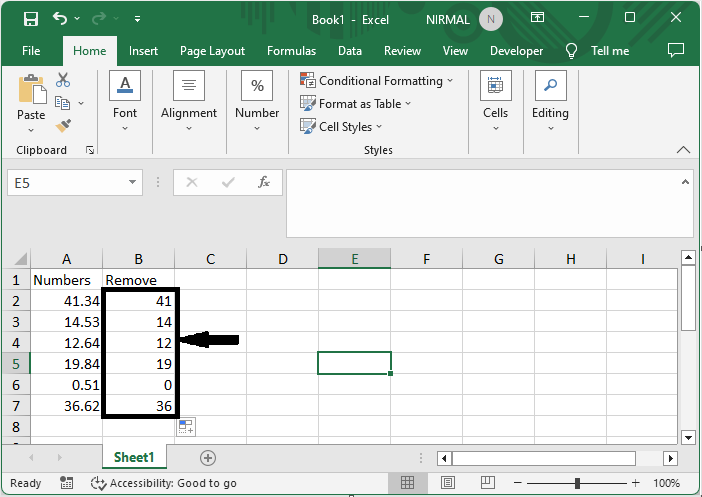702x497 pixels.
Task: Click the Enter checkmark in formula bar
Action: pyautogui.click(x=228, y=182)
